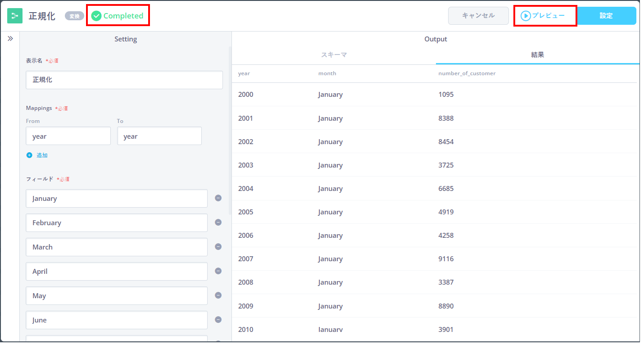Select the January cell in 2003 row
The width and height of the screenshot is (644, 345).
click(x=330, y=165)
